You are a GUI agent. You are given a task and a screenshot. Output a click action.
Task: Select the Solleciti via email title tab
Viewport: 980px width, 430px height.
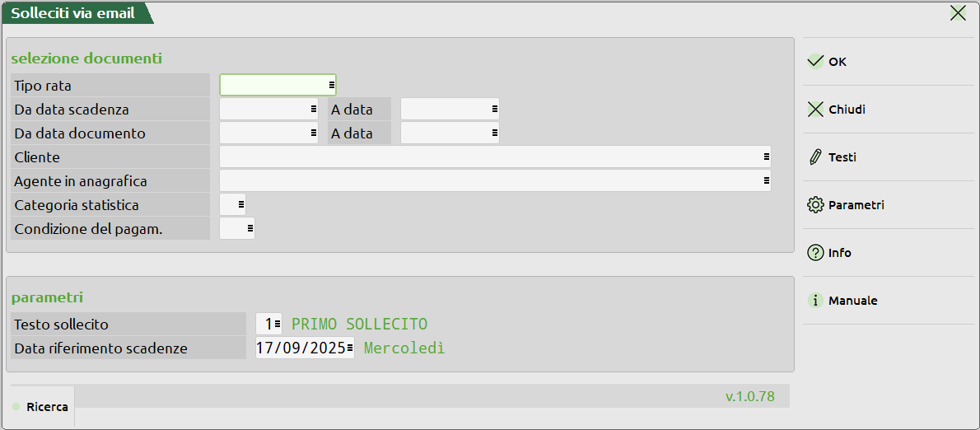pyautogui.click(x=74, y=13)
